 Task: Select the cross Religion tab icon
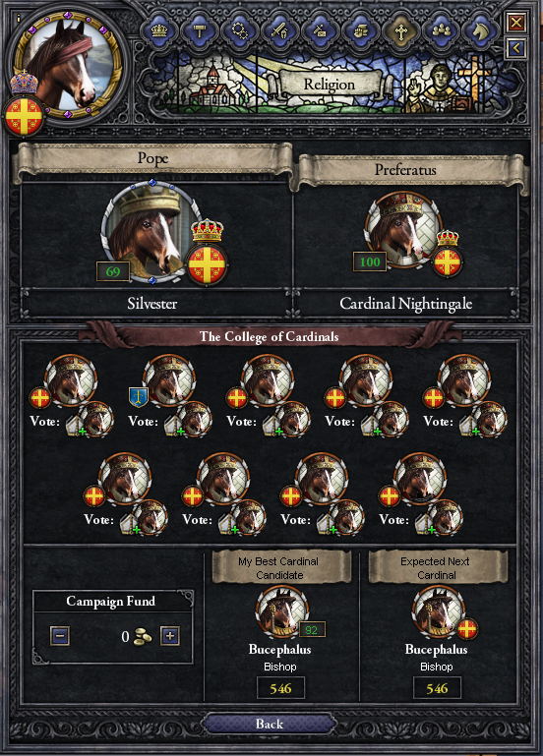pyautogui.click(x=400, y=30)
